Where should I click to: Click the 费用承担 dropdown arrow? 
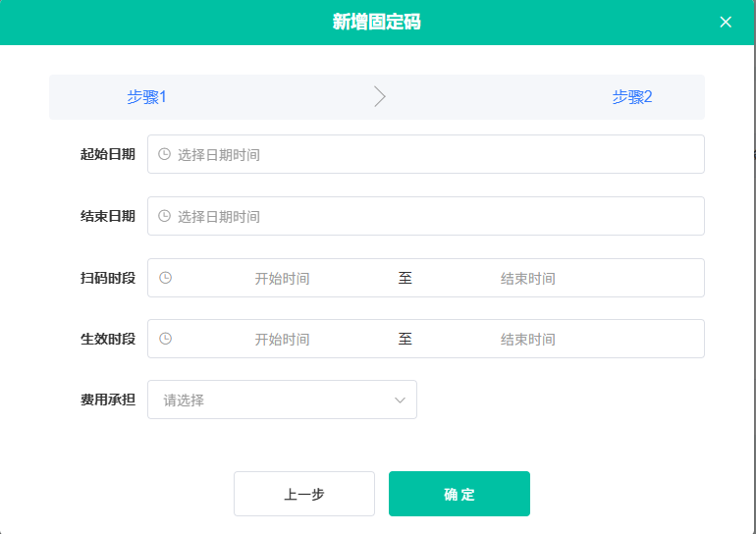pyautogui.click(x=400, y=400)
